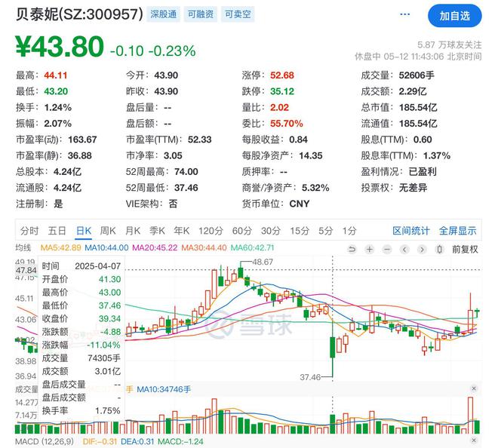Click the 市盈率(TTM) value 52.33
498x448 pixels.
point(199,140)
